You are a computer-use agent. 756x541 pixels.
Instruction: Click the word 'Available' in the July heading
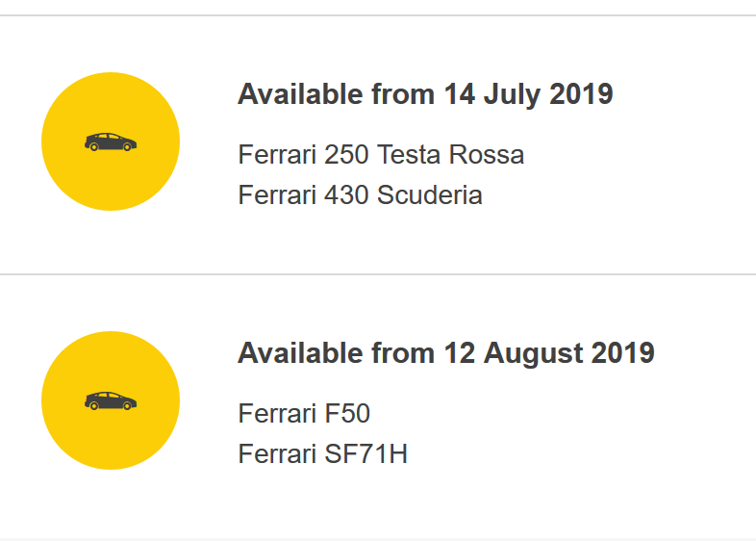coord(299,94)
